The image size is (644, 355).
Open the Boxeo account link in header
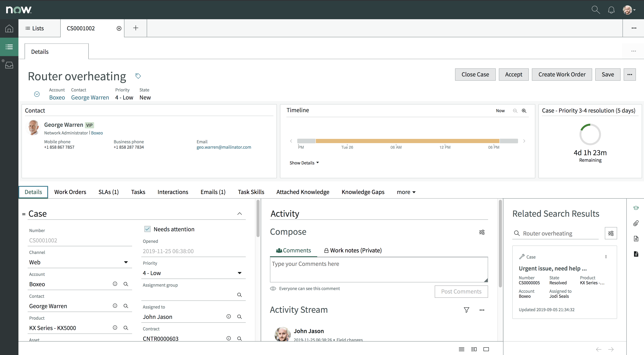click(57, 97)
